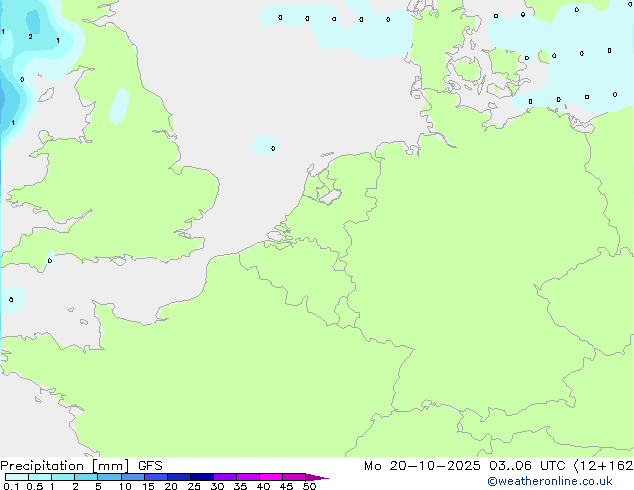The width and height of the screenshot is (634, 490).
Task: Select the 5–10 mm blue swatch
Action: [109, 477]
